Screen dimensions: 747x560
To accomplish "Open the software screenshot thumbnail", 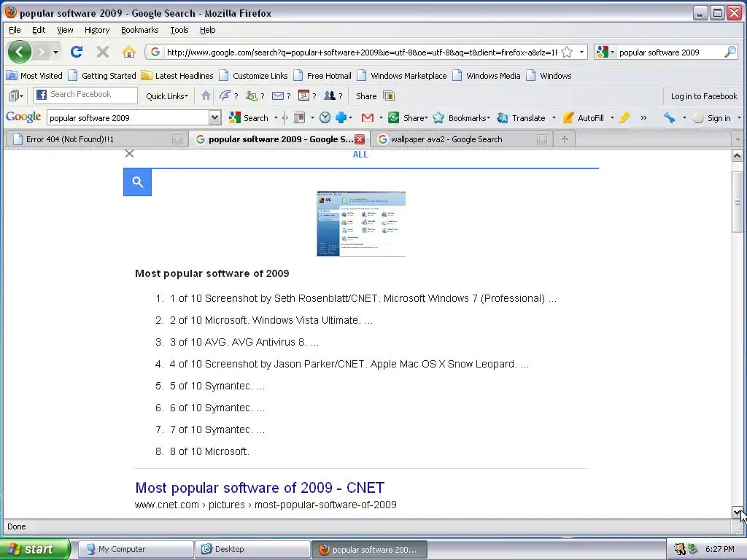I will 361,223.
